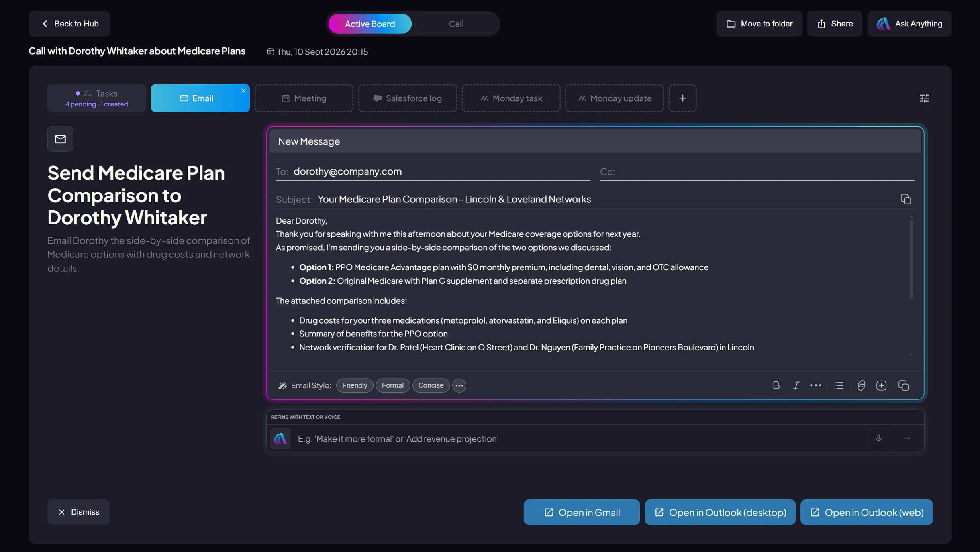Click the Italic formatting icon
This screenshot has width=980, height=552.
click(x=796, y=385)
